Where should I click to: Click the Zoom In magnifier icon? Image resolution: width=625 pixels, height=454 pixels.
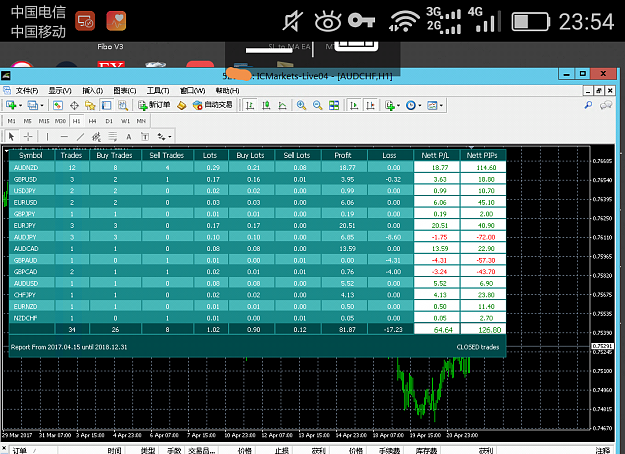pyautogui.click(x=301, y=105)
